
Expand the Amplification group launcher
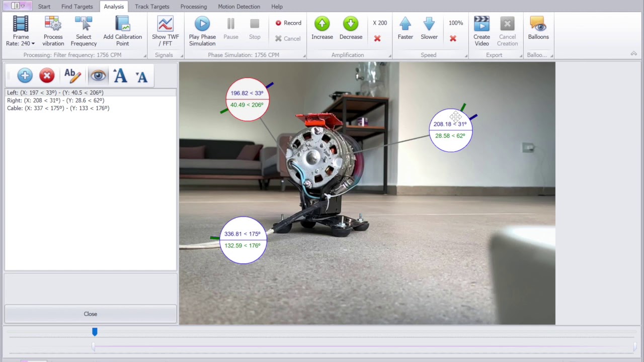point(389,55)
